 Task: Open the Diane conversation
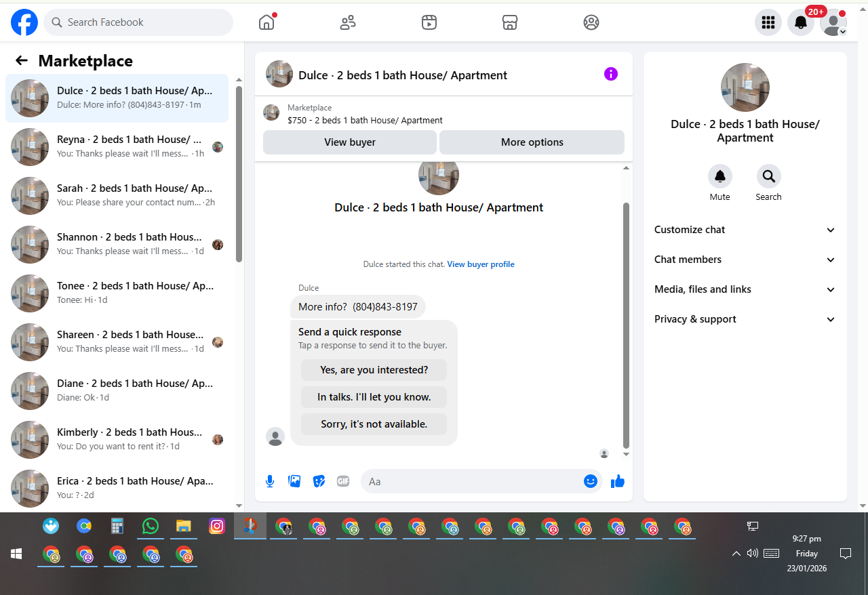tap(117, 391)
